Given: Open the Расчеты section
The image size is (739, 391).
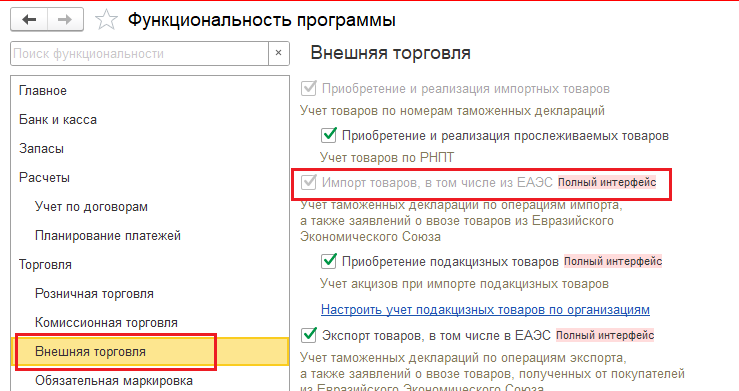Looking at the screenshot, I should [x=149, y=178].
